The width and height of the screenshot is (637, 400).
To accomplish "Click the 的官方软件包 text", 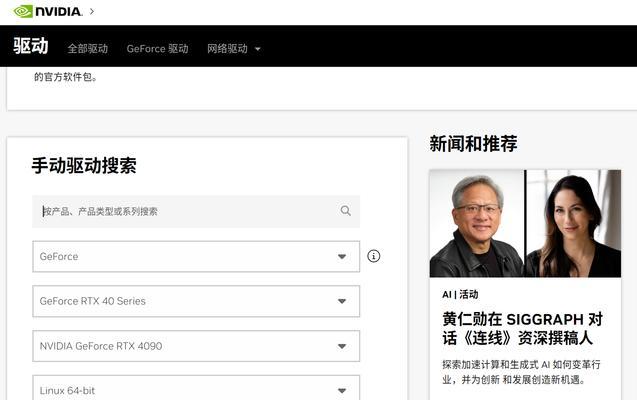I will pyautogui.click(x=65, y=77).
